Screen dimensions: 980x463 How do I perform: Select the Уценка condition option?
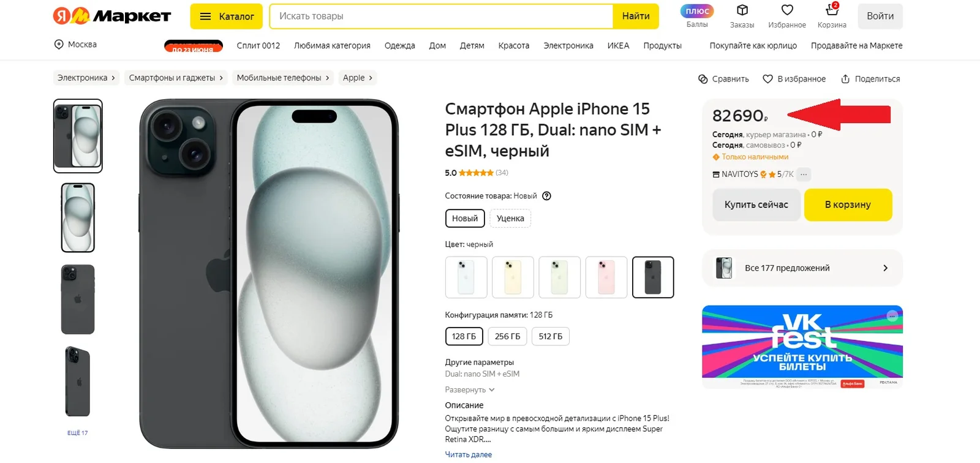coord(510,219)
